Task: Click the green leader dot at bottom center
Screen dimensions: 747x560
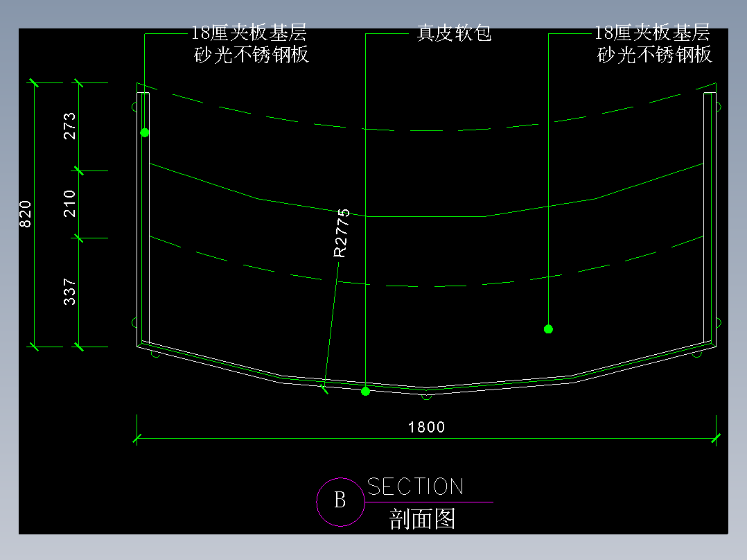Action: click(x=365, y=392)
